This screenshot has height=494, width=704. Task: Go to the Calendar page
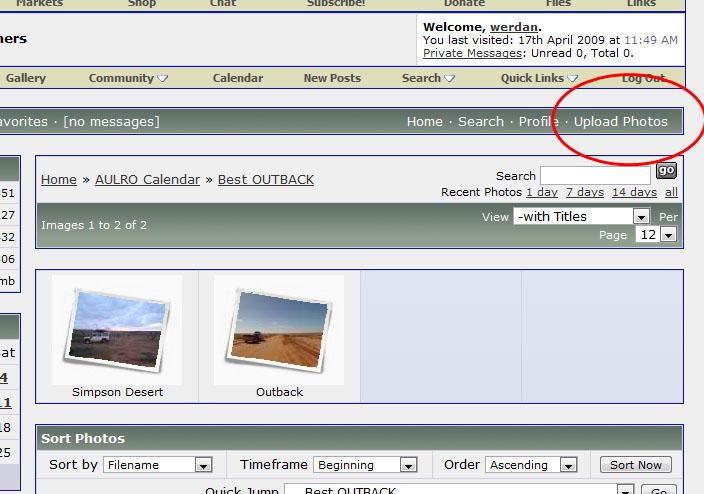click(x=238, y=78)
